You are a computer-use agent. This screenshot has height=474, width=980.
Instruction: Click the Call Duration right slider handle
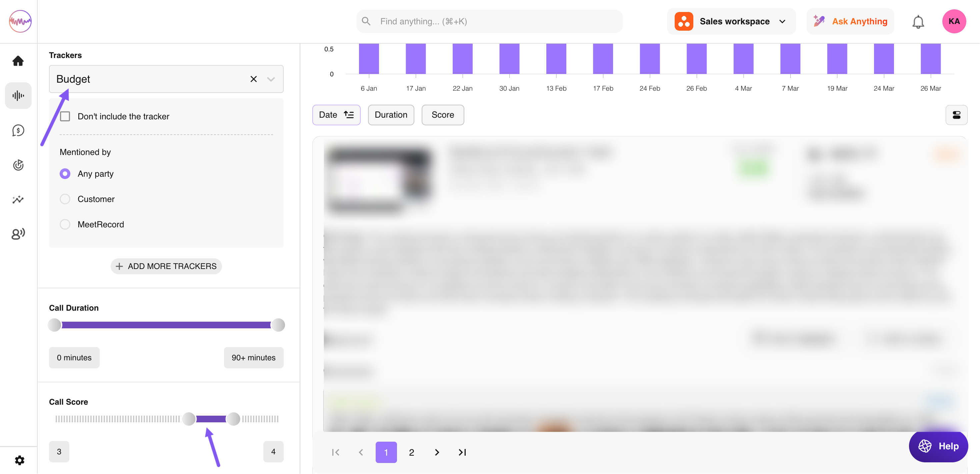[x=278, y=325]
